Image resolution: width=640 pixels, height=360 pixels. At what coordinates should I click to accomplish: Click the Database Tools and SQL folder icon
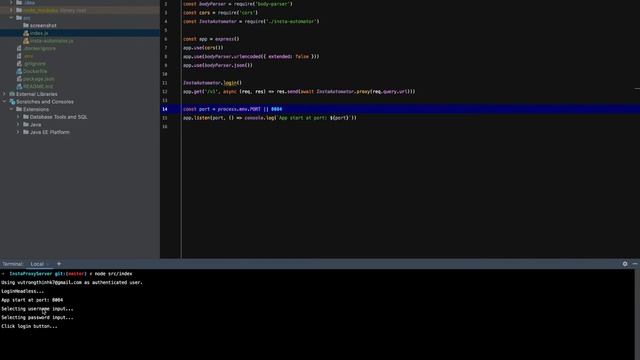click(x=26, y=117)
